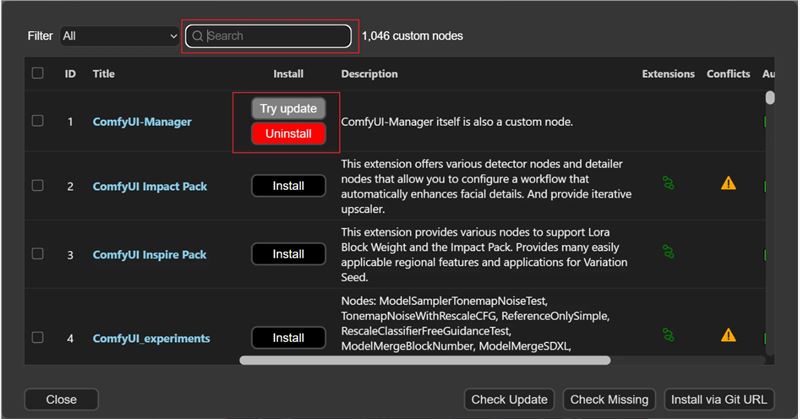Sort by the Extensions column header
This screenshot has width=800, height=419.
point(668,74)
